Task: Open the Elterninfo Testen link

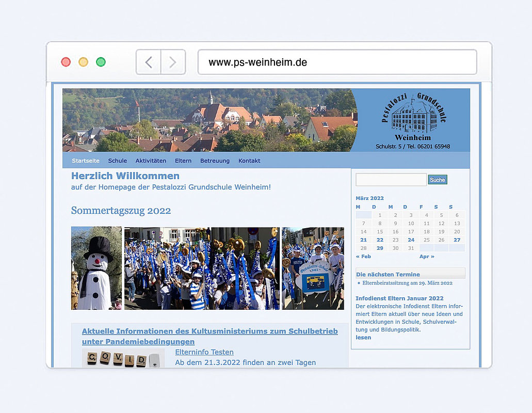Action: click(x=204, y=352)
